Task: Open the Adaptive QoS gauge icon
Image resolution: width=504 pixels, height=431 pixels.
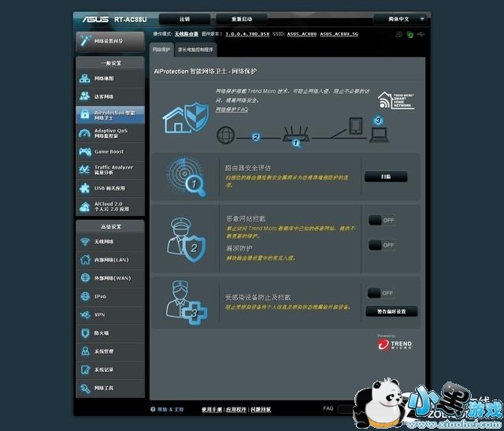Action: click(85, 133)
